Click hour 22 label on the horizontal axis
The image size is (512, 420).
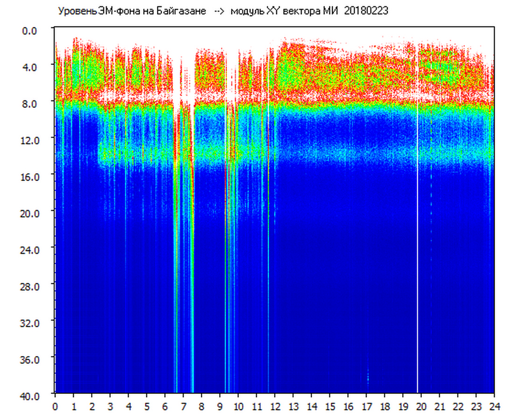click(458, 406)
